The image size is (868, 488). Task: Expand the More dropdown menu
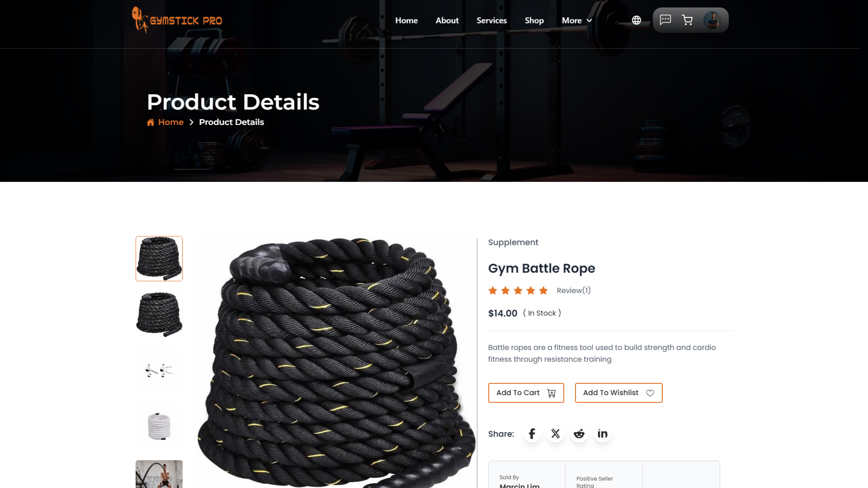click(x=577, y=21)
